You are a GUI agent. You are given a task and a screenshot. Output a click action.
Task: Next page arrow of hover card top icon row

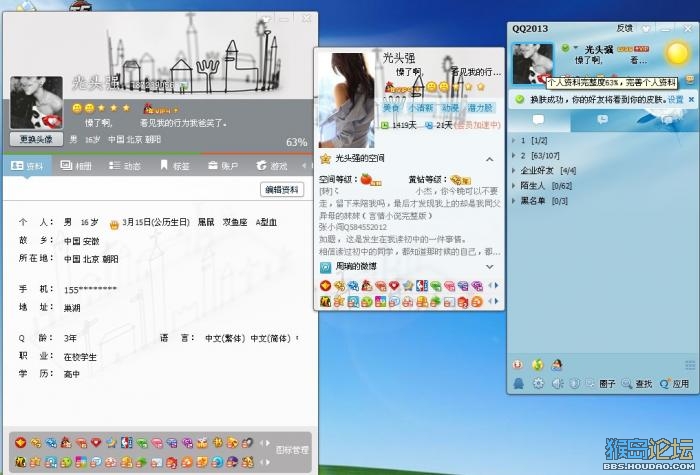pos(496,285)
